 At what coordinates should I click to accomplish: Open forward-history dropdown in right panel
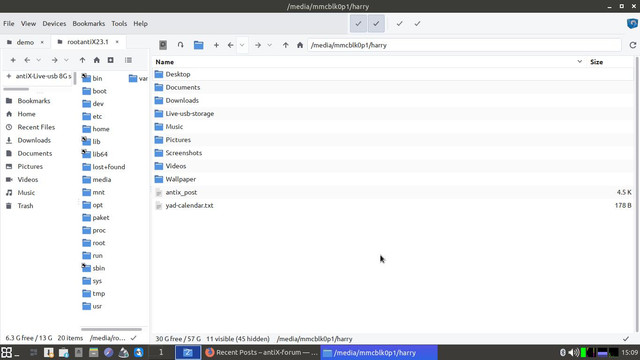(x=269, y=45)
